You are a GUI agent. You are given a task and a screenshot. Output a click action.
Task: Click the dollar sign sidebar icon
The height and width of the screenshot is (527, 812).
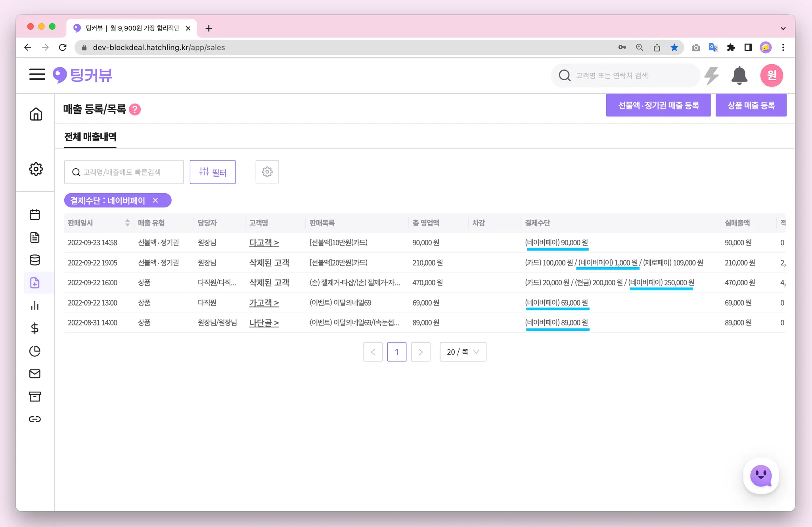[x=35, y=328]
